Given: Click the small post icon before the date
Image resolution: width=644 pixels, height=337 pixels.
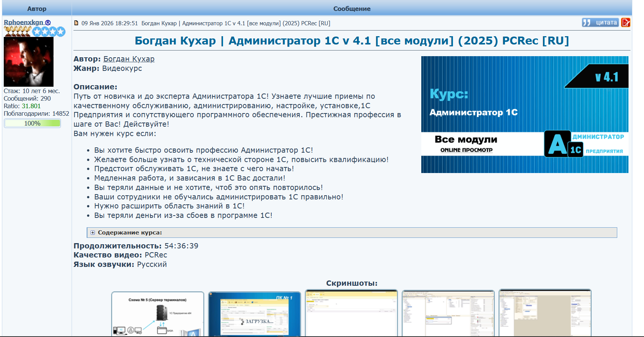Looking at the screenshot, I should click(76, 23).
